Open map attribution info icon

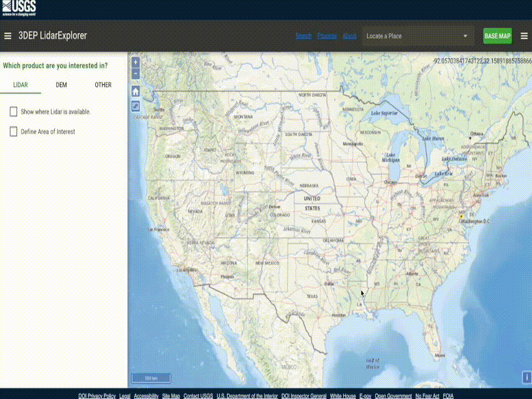[x=526, y=377]
